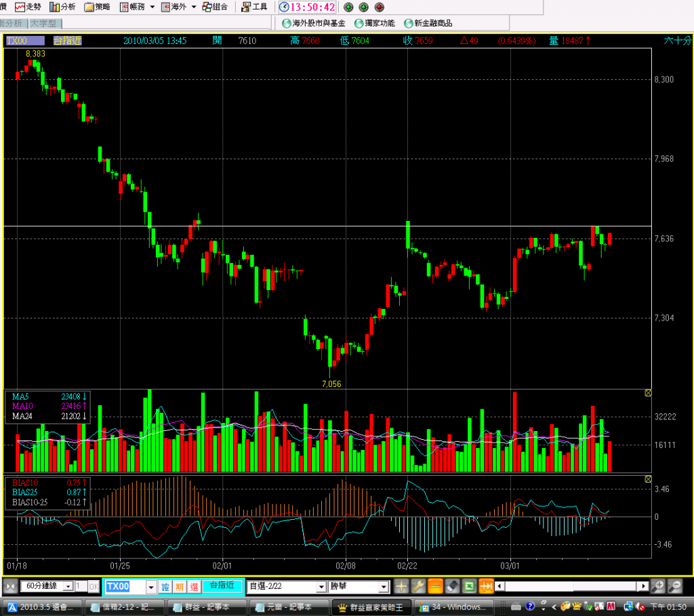
Task: Open the 34 - Windows taskbar window
Action: (x=453, y=607)
